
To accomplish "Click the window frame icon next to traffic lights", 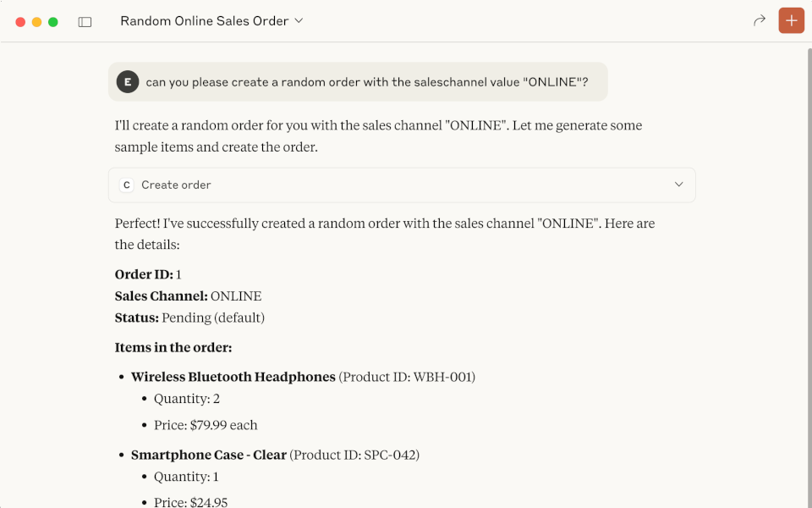I will [85, 20].
